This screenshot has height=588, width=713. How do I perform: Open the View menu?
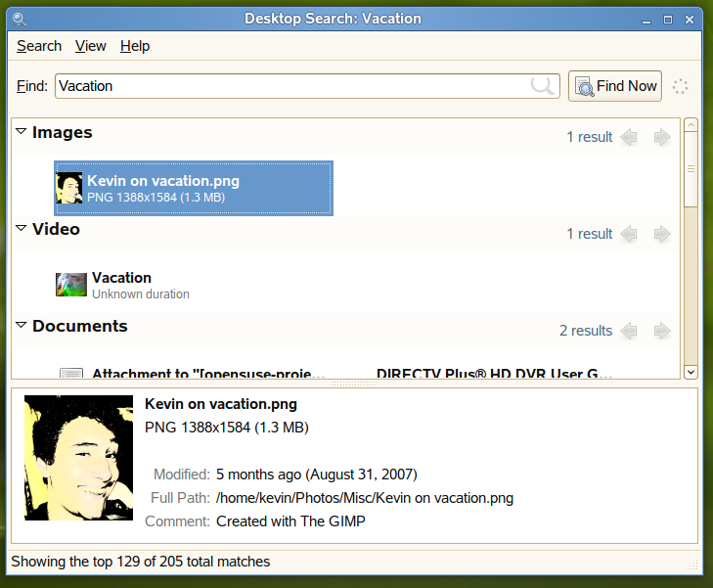91,46
